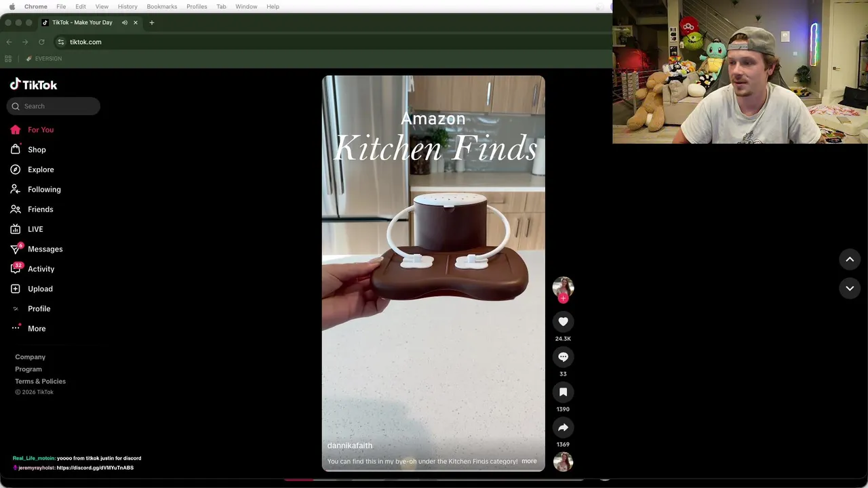The height and width of the screenshot is (488, 868).
Task: Open the File menu
Action: pyautogui.click(x=61, y=6)
